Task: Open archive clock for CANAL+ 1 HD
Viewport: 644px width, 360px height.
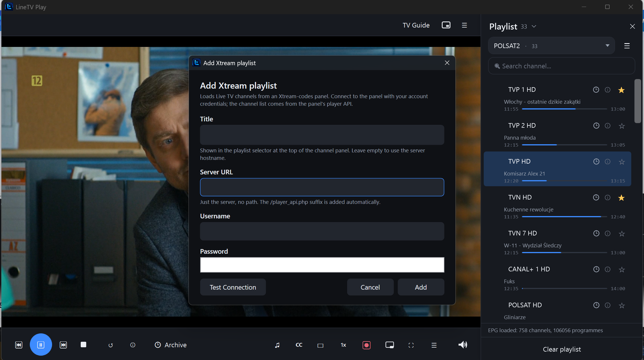Action: (596, 269)
